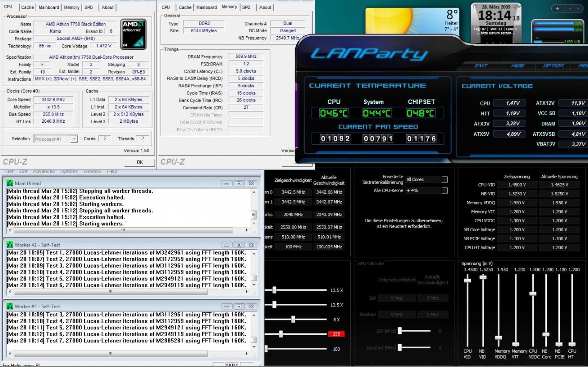Click down arrow on Worker #1 vertical scrollbar

click(254, 285)
